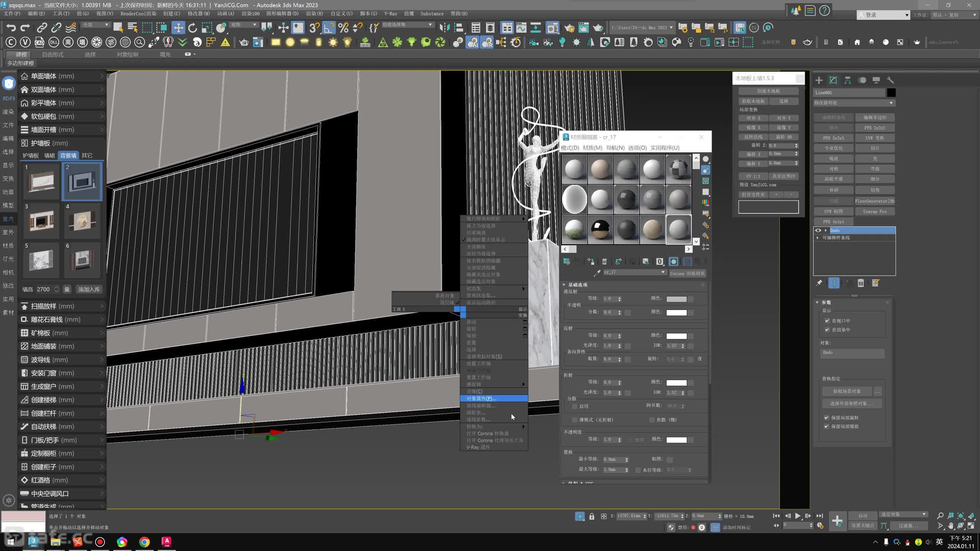
Task: Toggle the 在视口中 checkbox
Action: pos(827,321)
